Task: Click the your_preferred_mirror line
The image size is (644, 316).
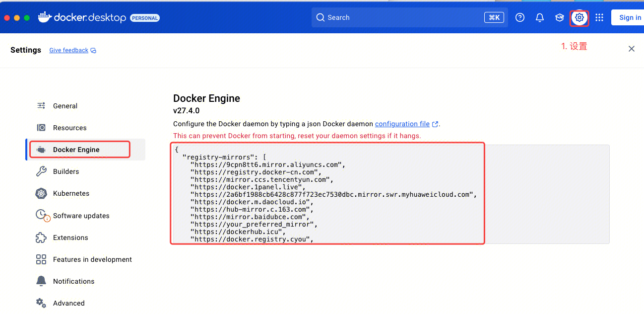Action: 254,224
